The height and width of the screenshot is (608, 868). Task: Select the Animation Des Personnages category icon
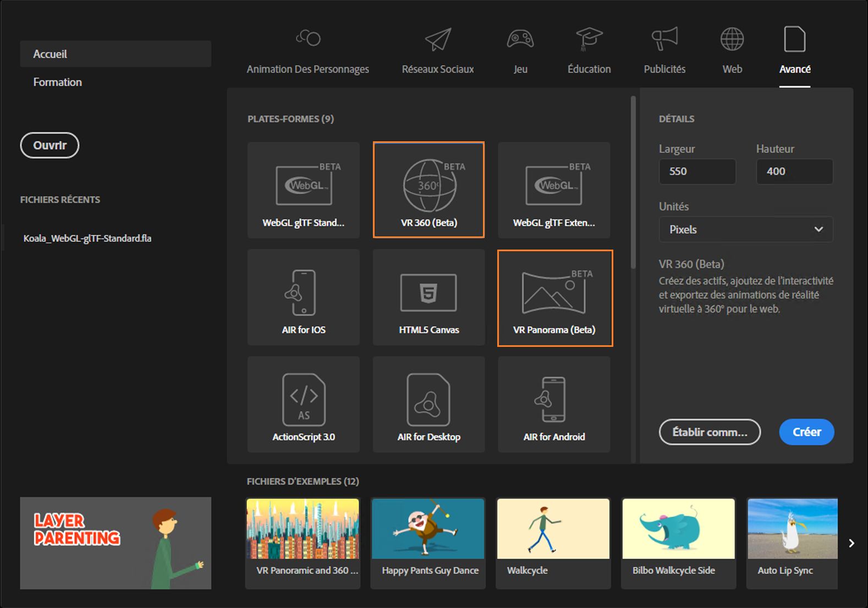tap(308, 38)
